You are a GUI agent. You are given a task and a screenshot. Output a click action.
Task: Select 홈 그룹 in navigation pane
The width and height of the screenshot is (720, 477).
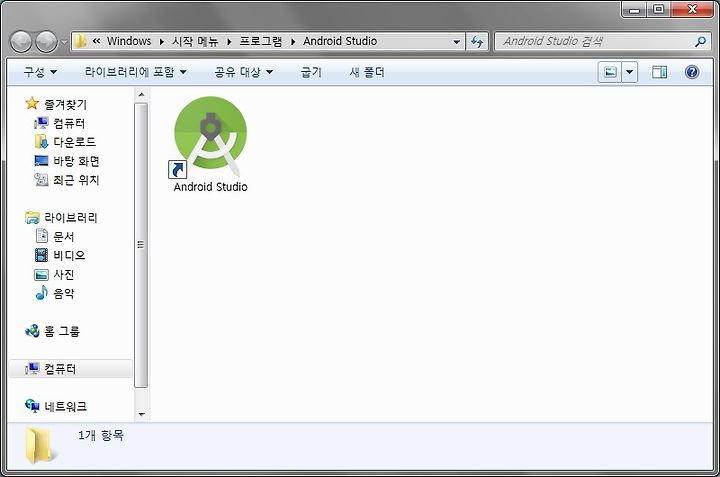(62, 331)
